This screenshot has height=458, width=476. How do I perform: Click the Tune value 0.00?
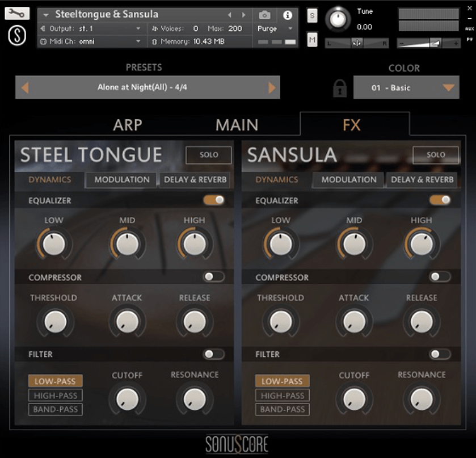pyautogui.click(x=364, y=27)
